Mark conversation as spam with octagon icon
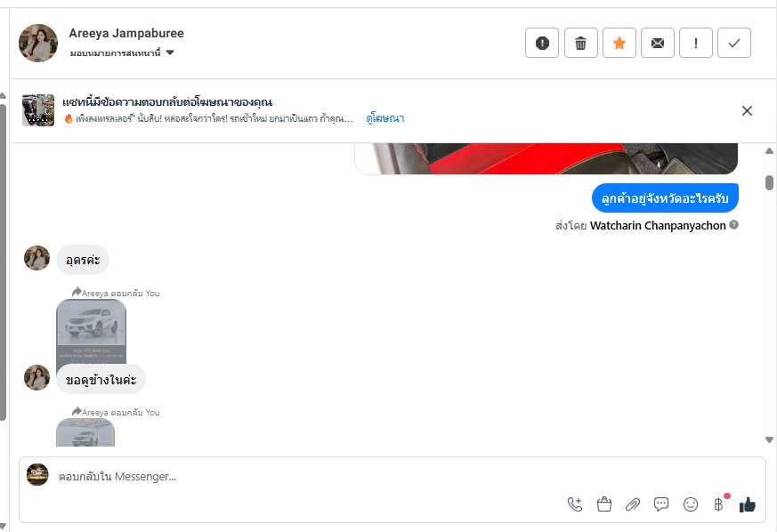Viewport: 777px width, 532px height. 542,43
